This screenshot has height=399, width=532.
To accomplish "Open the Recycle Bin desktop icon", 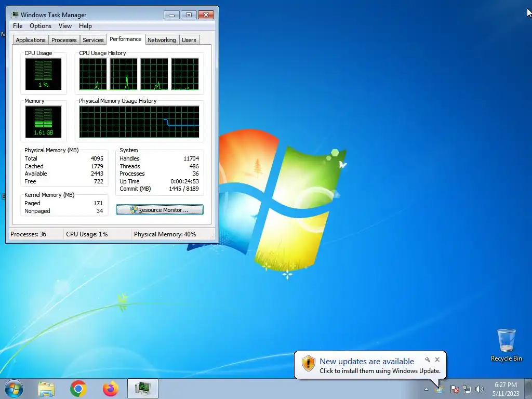I will (506, 345).
